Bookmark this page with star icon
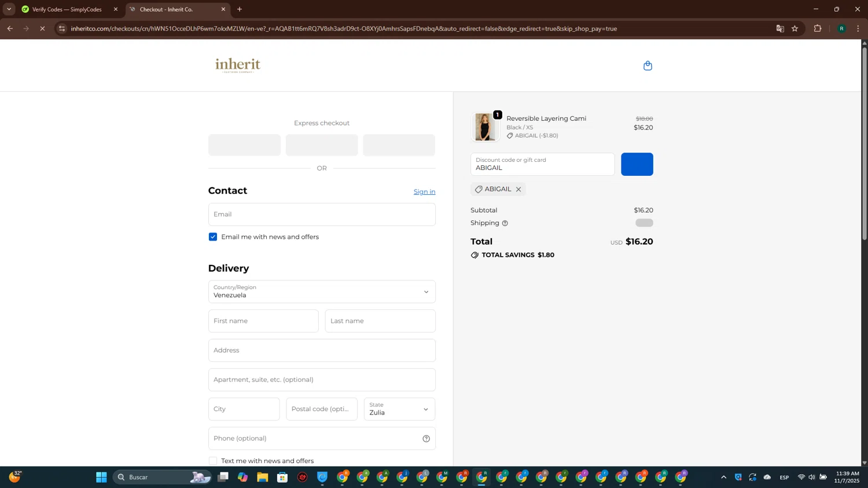This screenshot has height=488, width=868. 795,28
